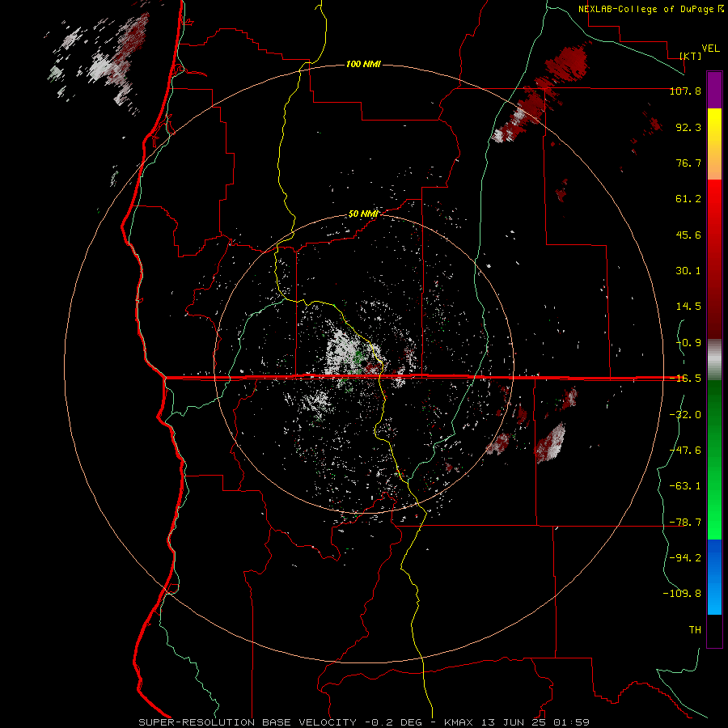Select the -32.0 scale value
728x728 pixels.
(685, 414)
